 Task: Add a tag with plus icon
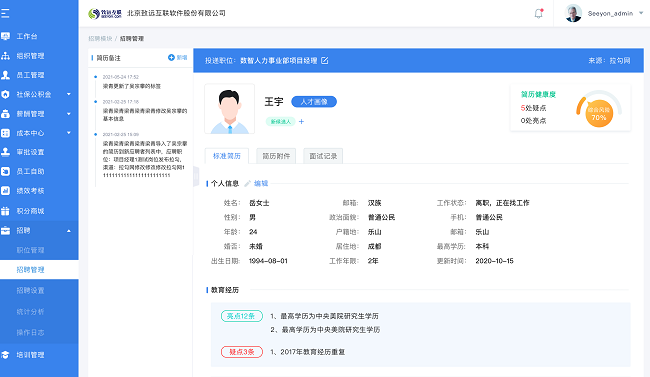pyautogui.click(x=301, y=122)
